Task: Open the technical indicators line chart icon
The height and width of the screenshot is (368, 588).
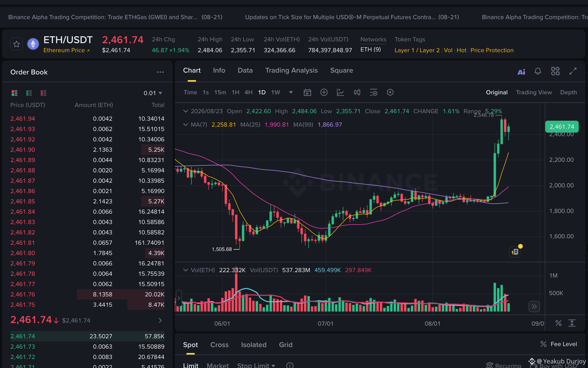Action: coord(340,92)
